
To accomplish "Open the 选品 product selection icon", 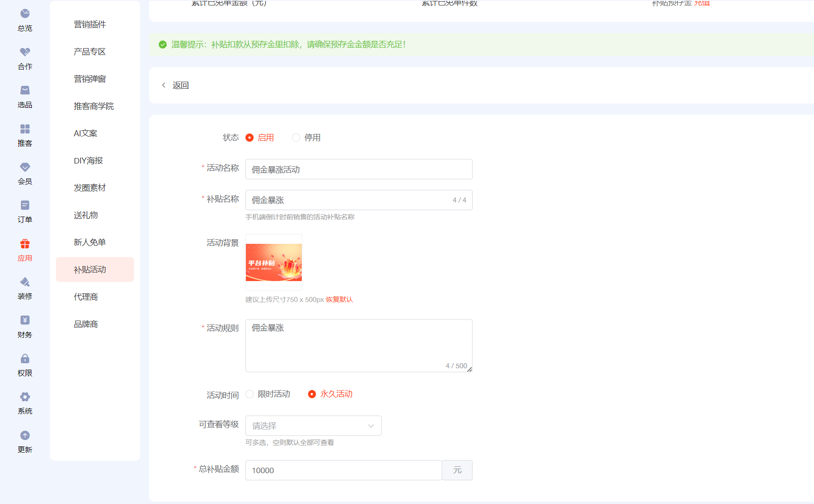I will [25, 90].
